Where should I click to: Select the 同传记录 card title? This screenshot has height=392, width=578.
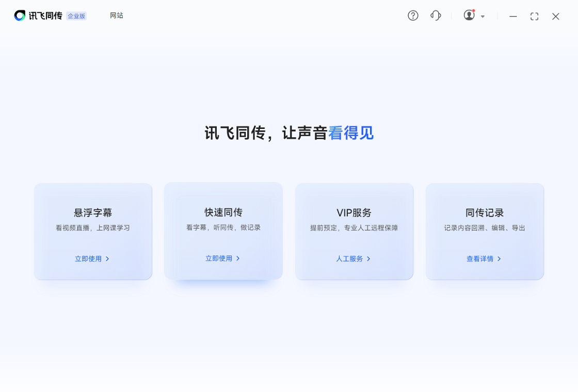[x=485, y=213]
